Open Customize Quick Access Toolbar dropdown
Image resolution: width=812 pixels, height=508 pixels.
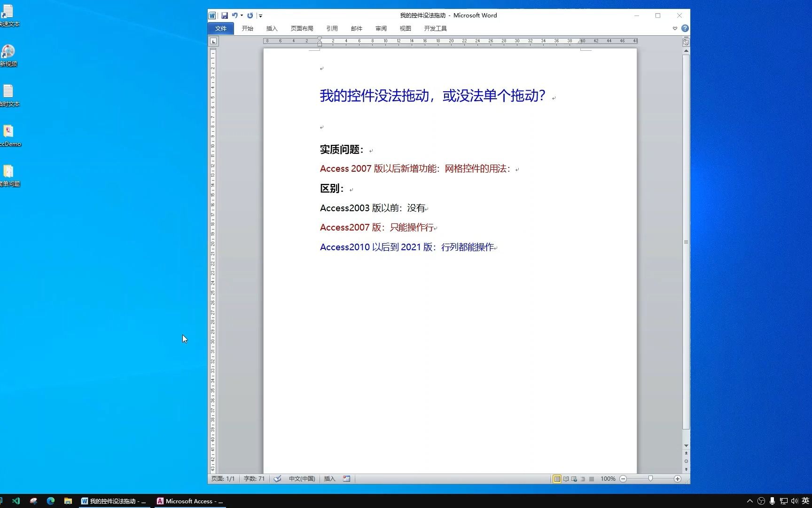[261, 16]
